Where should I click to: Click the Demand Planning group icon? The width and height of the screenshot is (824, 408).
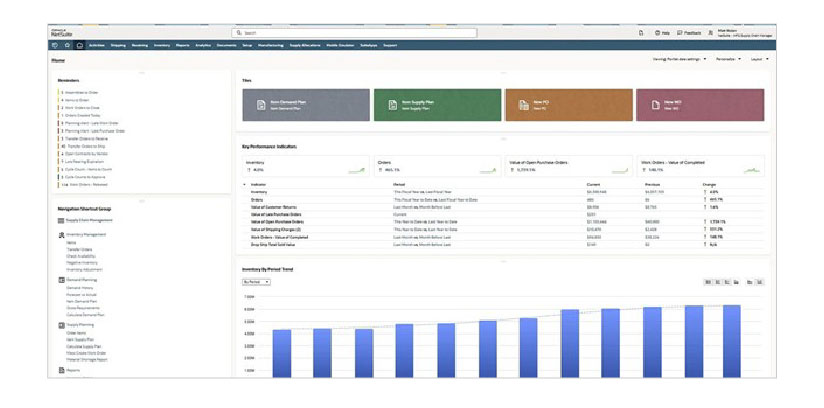(61, 280)
